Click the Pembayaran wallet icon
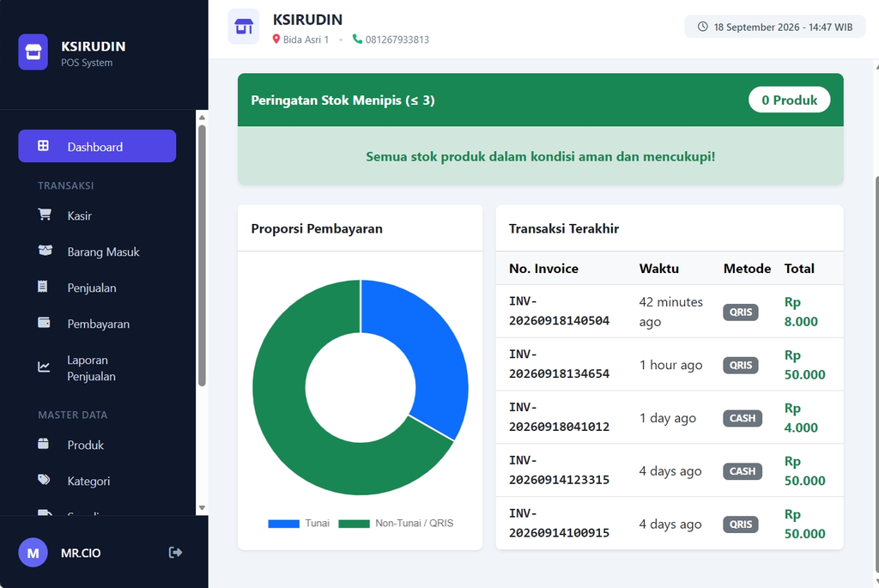Screen dimensions: 879x588 44,322
